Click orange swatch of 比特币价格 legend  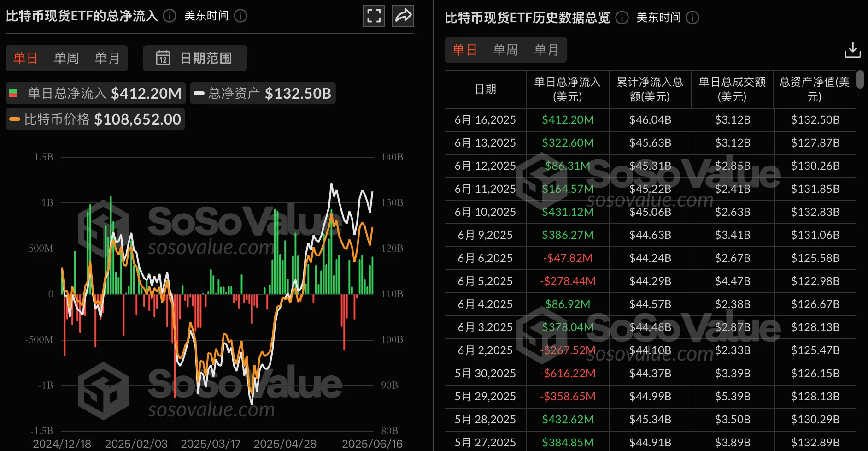(x=15, y=119)
